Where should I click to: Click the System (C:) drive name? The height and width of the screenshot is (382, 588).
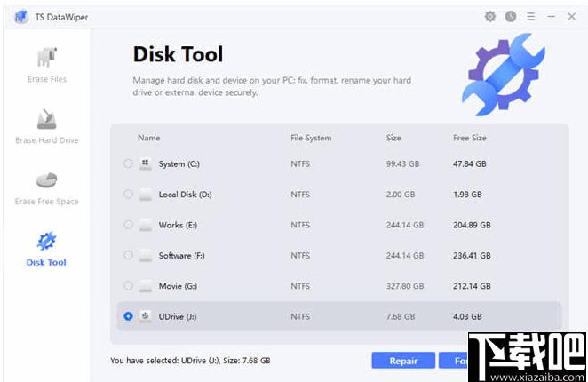pyautogui.click(x=179, y=164)
